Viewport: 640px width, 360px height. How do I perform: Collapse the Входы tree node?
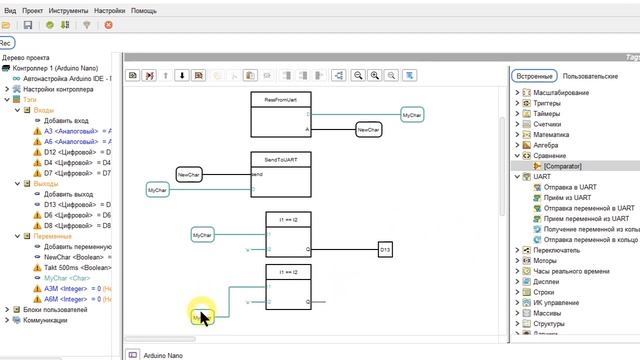18,110
